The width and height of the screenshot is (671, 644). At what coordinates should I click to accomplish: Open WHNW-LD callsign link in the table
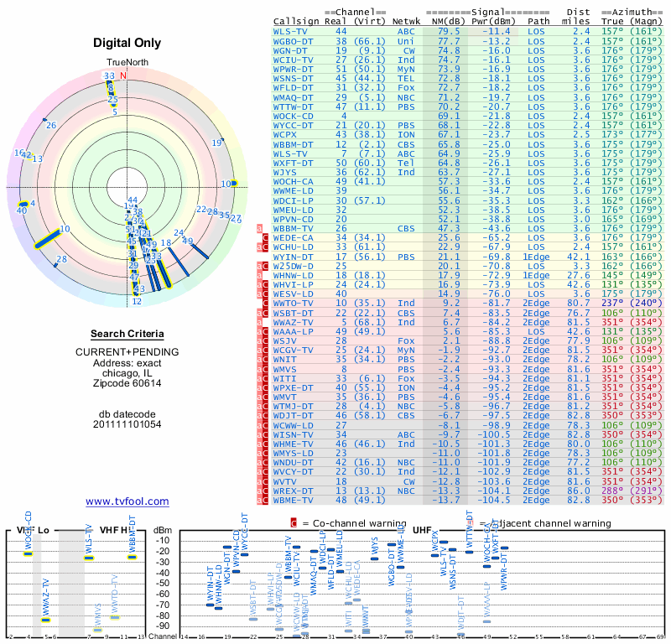293,275
